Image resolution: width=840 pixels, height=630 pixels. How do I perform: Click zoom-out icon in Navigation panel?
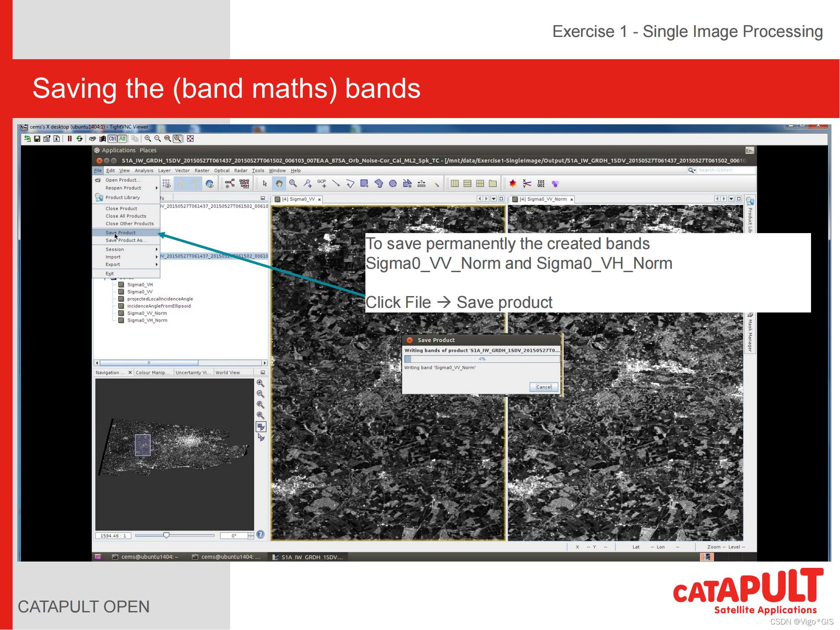click(261, 394)
